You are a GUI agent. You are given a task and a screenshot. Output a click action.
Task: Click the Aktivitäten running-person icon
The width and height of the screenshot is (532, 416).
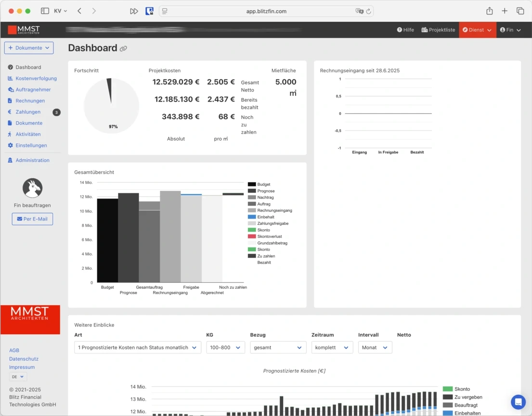pyautogui.click(x=11, y=134)
